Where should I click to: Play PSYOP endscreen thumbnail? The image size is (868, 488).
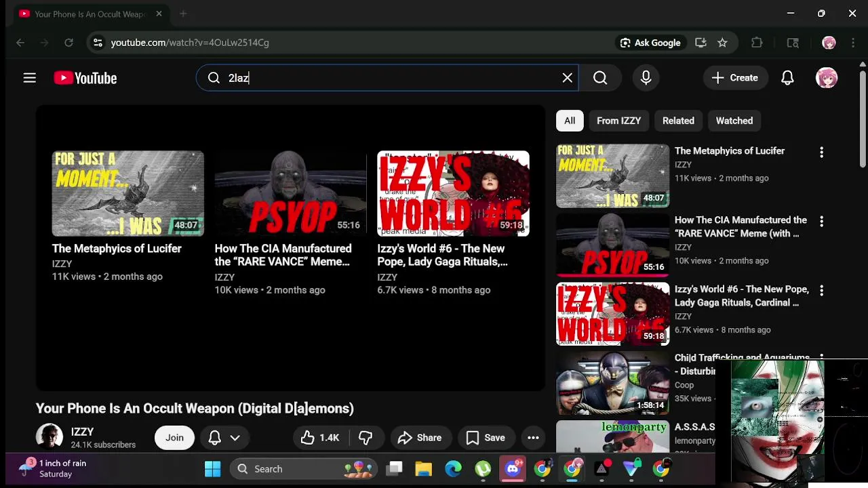[290, 193]
